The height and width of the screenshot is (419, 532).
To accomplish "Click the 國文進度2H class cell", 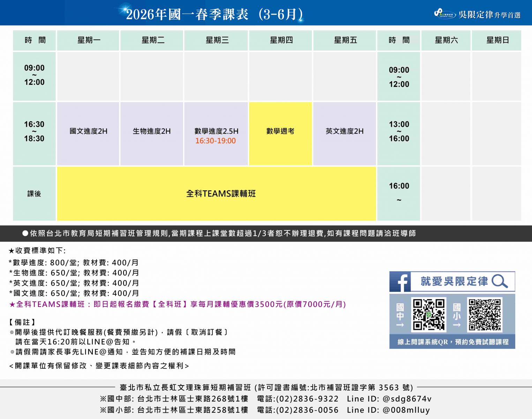I will [x=88, y=131].
